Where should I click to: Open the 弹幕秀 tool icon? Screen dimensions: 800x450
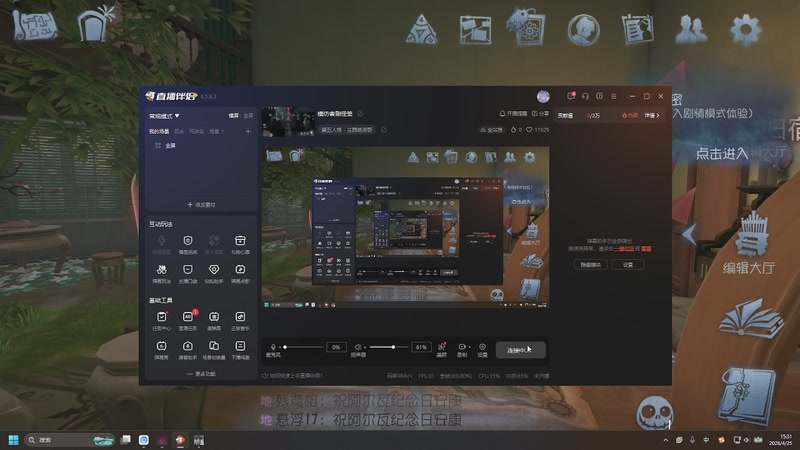point(161,346)
